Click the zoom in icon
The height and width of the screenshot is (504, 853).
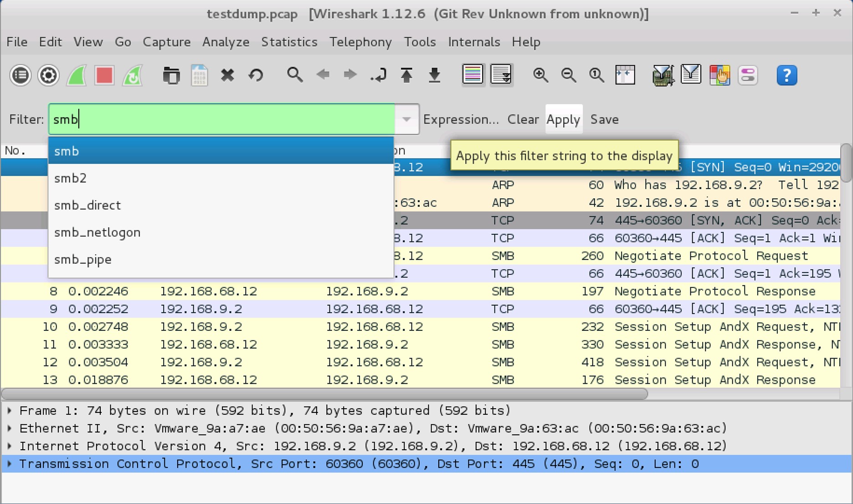tap(540, 75)
